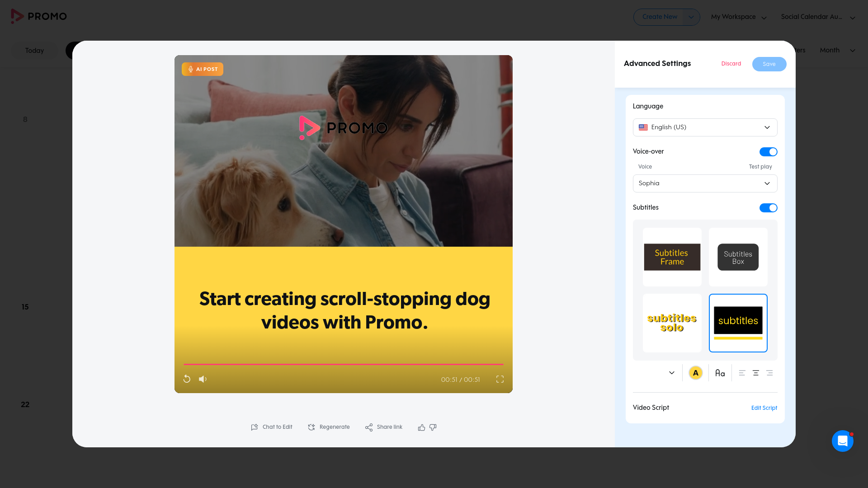Give the video a thumbs down
The width and height of the screenshot is (868, 488).
point(433,427)
